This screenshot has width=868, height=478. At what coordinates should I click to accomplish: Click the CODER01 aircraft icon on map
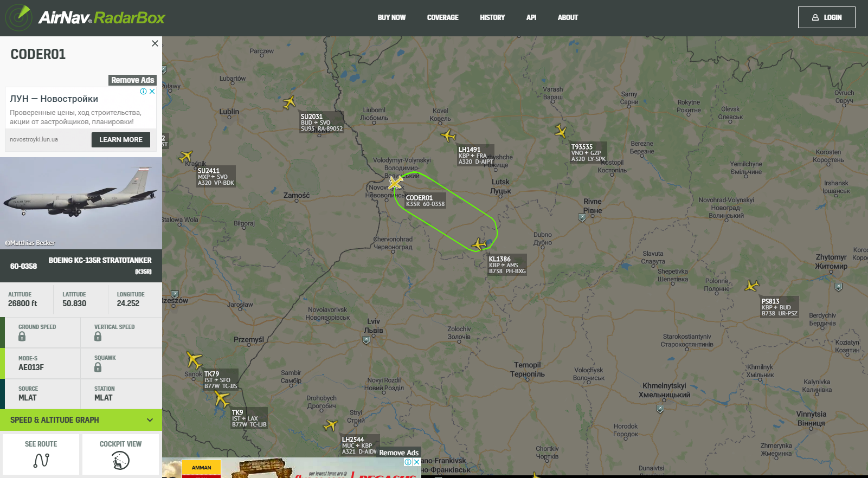coord(395,183)
